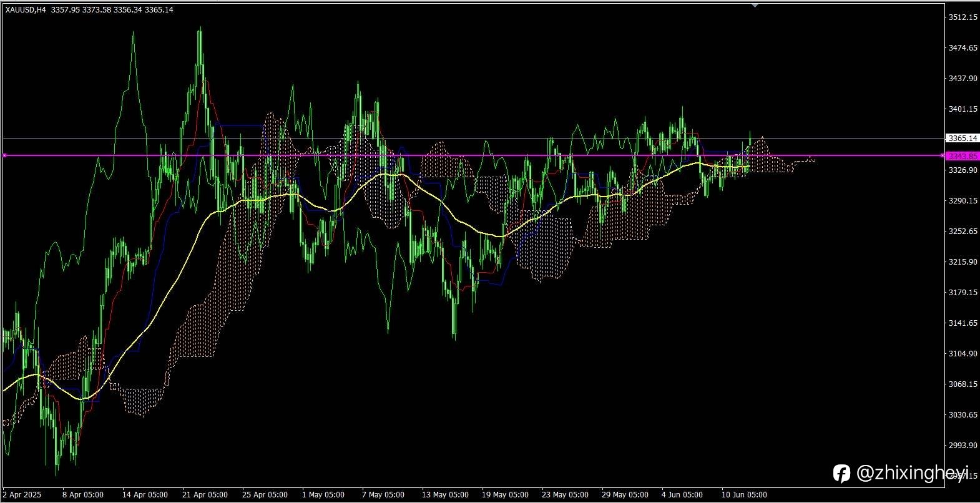Click the 3326.90 price scale label
This screenshot has height=503, width=980.
(x=963, y=170)
